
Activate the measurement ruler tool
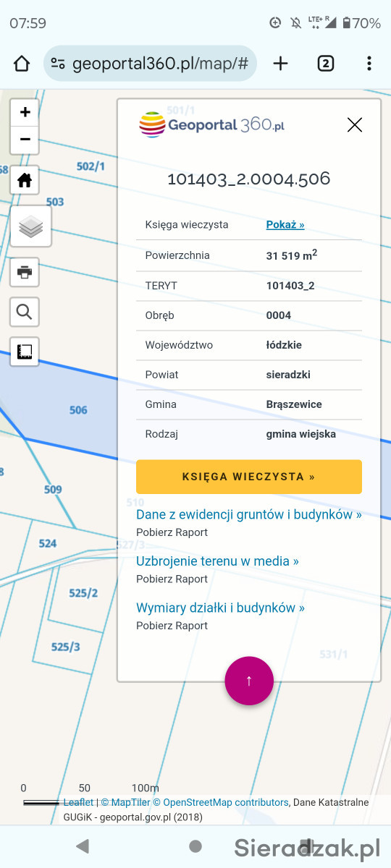(25, 352)
